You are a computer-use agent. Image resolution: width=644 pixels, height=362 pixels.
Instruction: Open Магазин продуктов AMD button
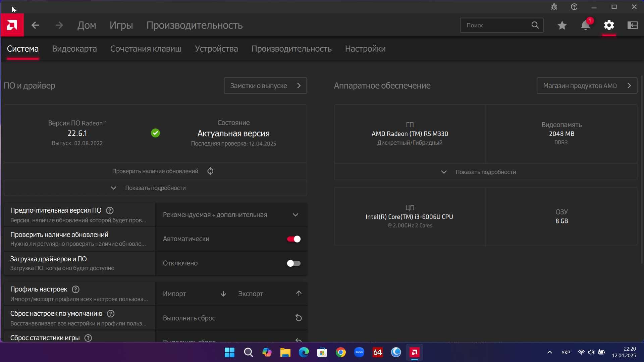[587, 86]
